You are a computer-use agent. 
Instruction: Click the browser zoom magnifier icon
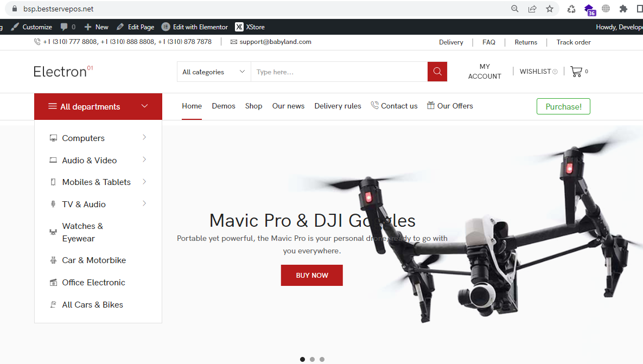tap(514, 9)
